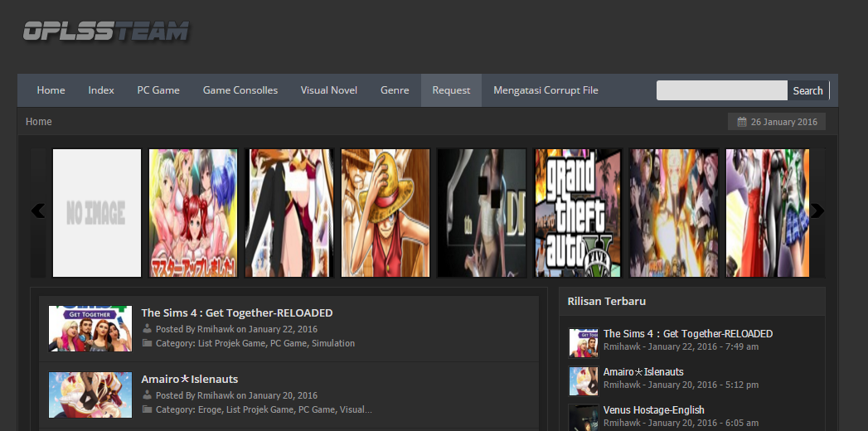Open The Sims 4 link in Rilisan Terbaru

tap(688, 334)
